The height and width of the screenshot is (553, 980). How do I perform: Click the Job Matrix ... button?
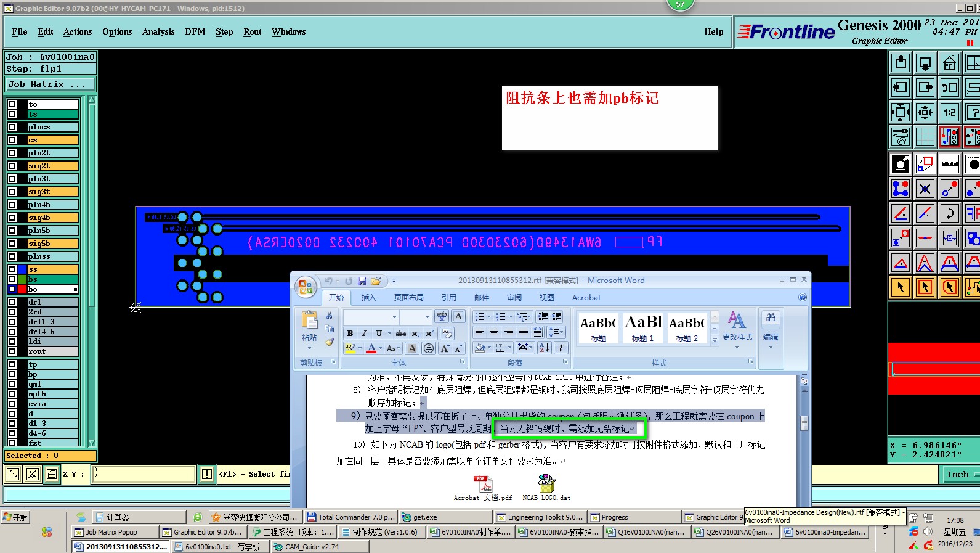51,84
